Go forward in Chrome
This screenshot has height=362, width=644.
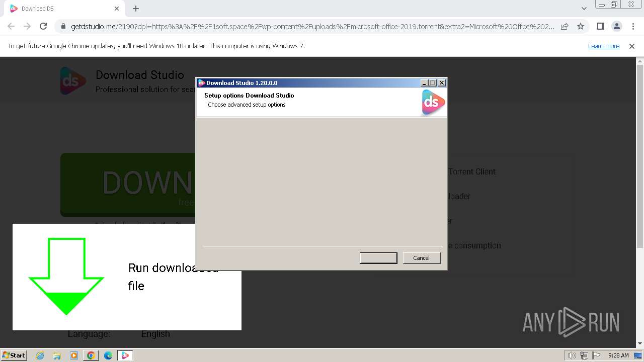point(27,26)
